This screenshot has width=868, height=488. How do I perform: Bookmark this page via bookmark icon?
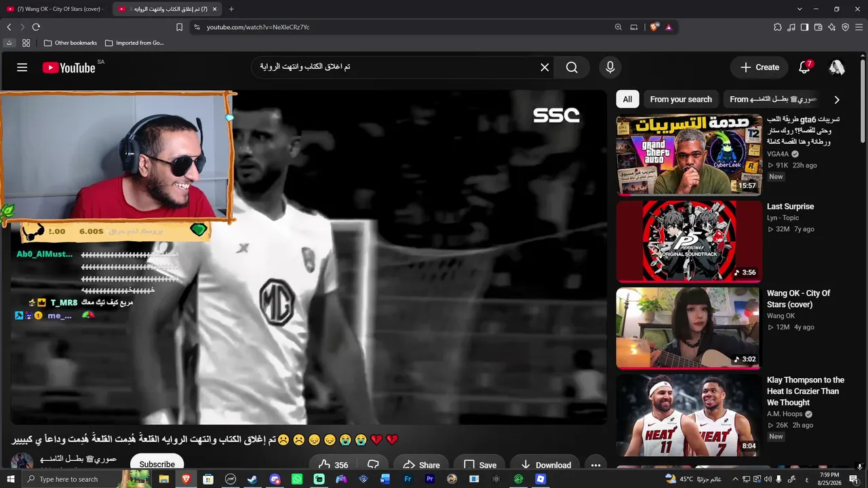click(x=179, y=27)
